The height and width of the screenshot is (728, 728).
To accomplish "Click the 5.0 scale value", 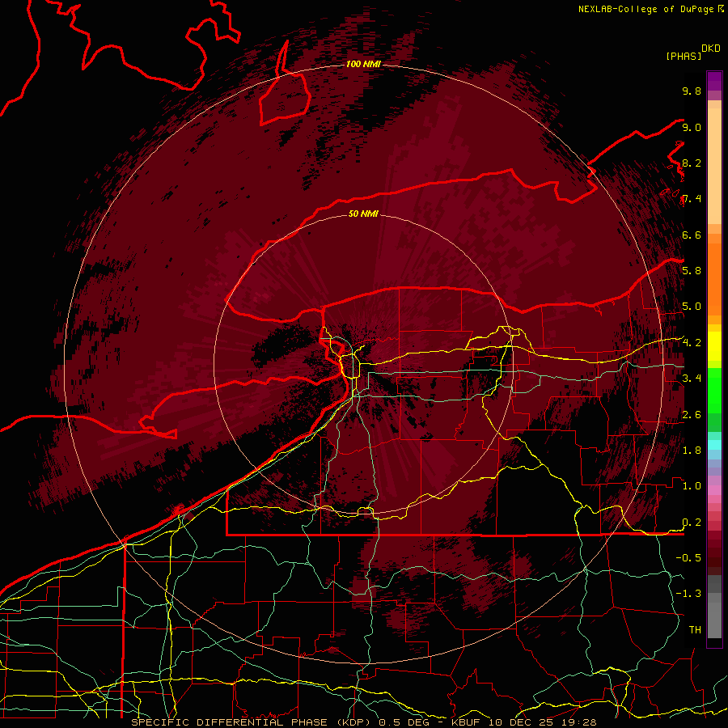I will coord(692,307).
